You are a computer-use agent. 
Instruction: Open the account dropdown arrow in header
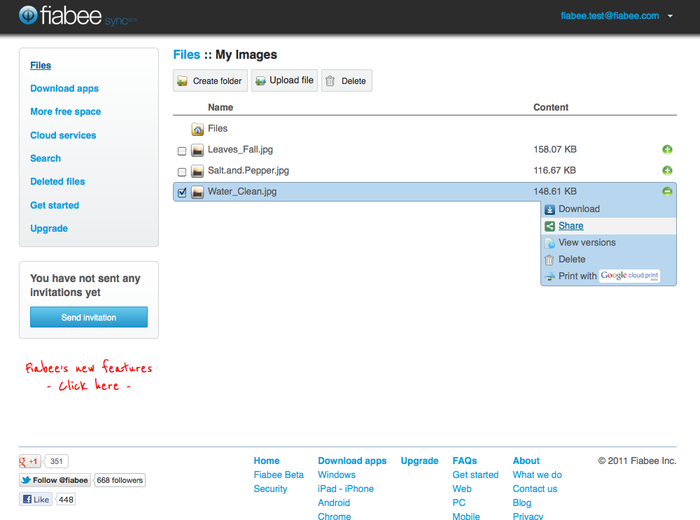click(x=670, y=16)
